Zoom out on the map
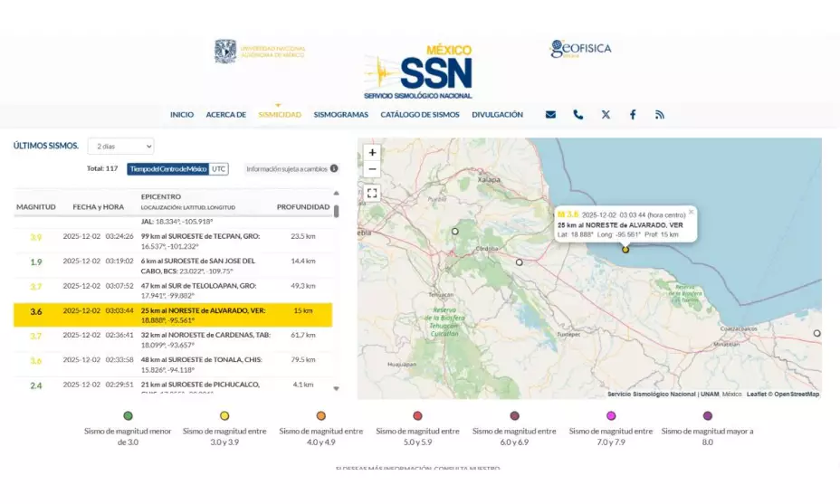Image resolution: width=840 pixels, height=504 pixels. coord(372,169)
